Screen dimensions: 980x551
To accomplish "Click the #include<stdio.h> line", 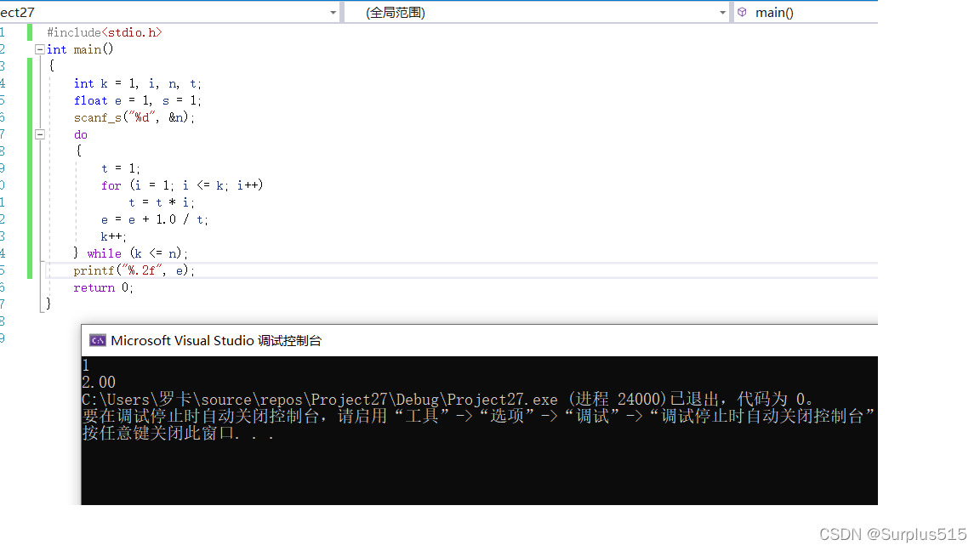I will click(105, 32).
